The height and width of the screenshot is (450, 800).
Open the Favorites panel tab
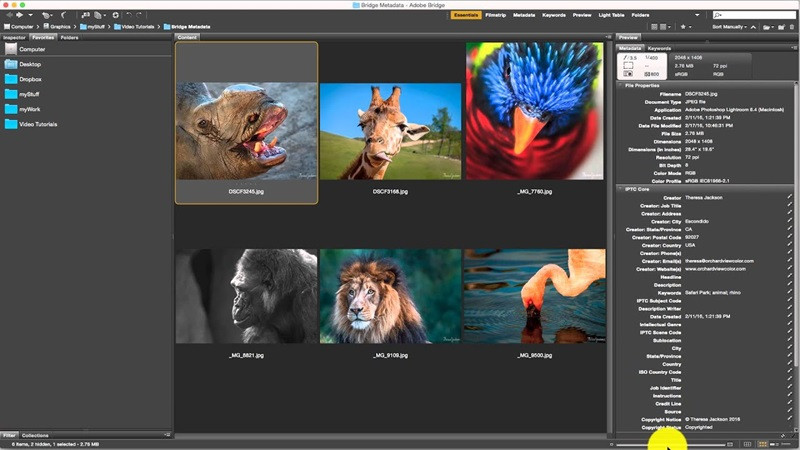pyautogui.click(x=43, y=37)
